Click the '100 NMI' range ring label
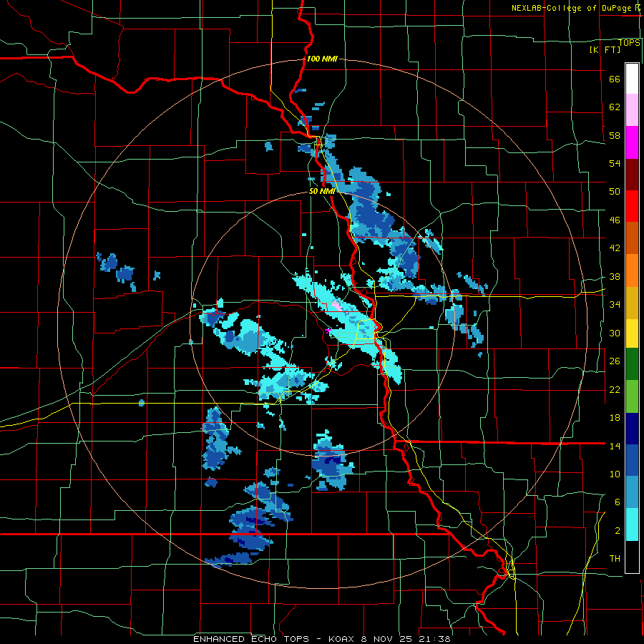The image size is (644, 644). pyautogui.click(x=322, y=59)
